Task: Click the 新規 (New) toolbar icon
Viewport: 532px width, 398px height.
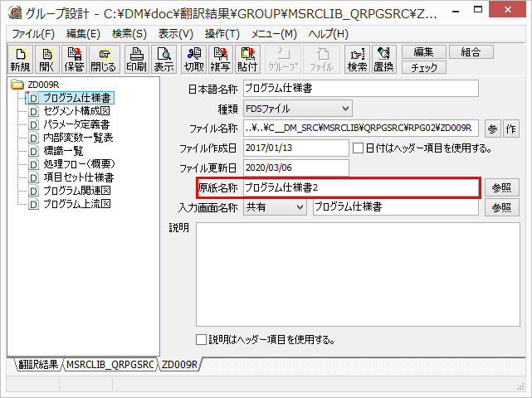Action: tap(21, 60)
